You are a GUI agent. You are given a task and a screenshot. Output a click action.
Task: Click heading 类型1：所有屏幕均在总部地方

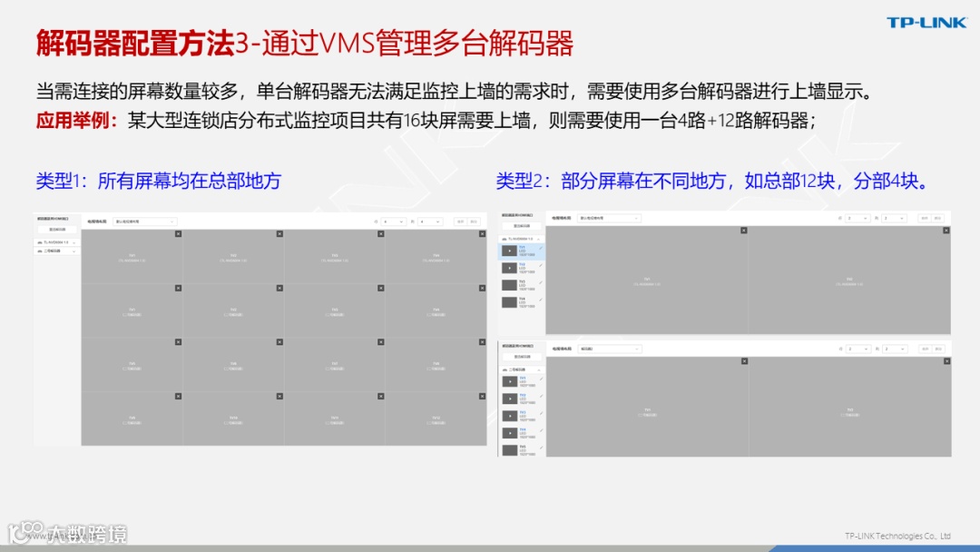pyautogui.click(x=159, y=181)
